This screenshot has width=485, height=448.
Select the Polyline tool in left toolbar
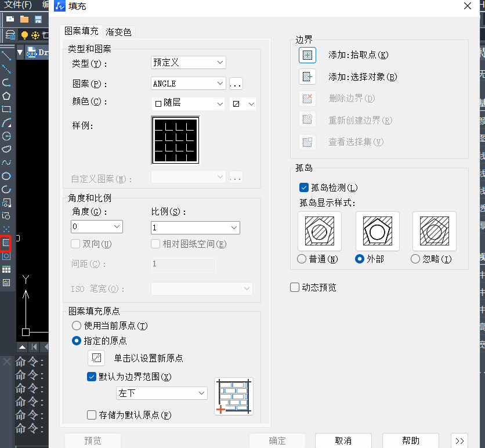click(x=6, y=82)
